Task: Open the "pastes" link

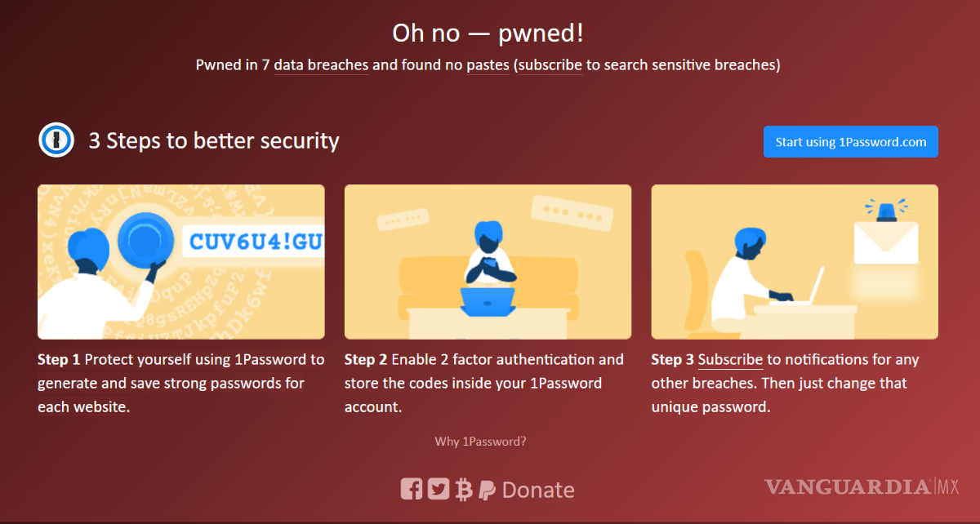Action: tap(488, 64)
